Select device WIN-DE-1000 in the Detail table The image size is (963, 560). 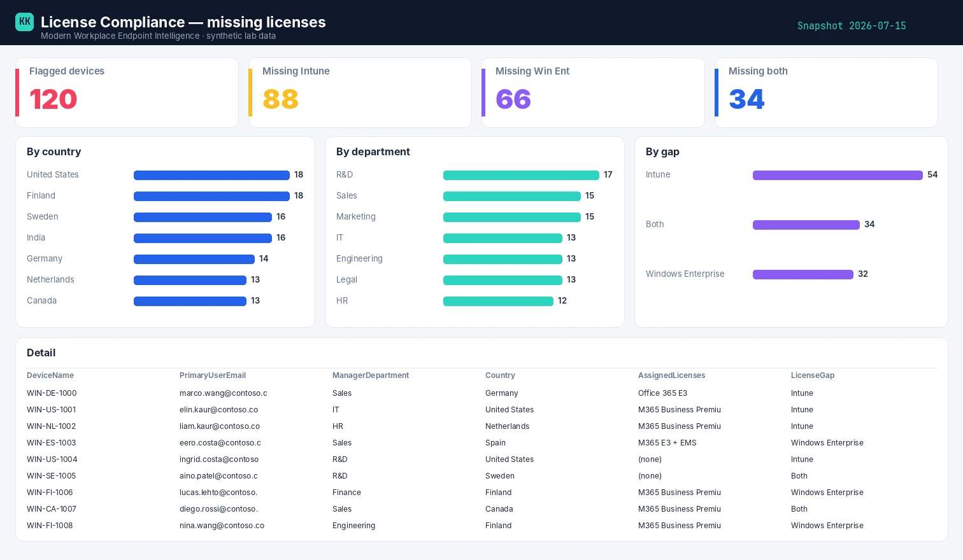(x=52, y=393)
